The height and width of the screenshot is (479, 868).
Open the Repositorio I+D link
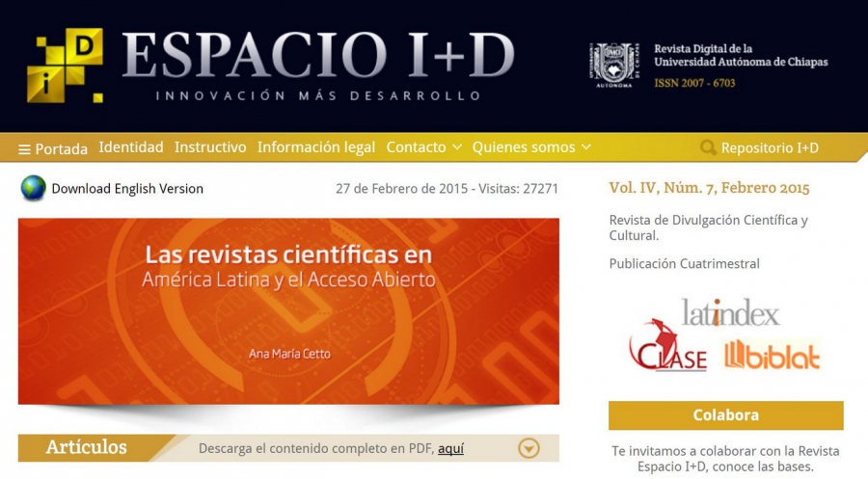(x=770, y=147)
